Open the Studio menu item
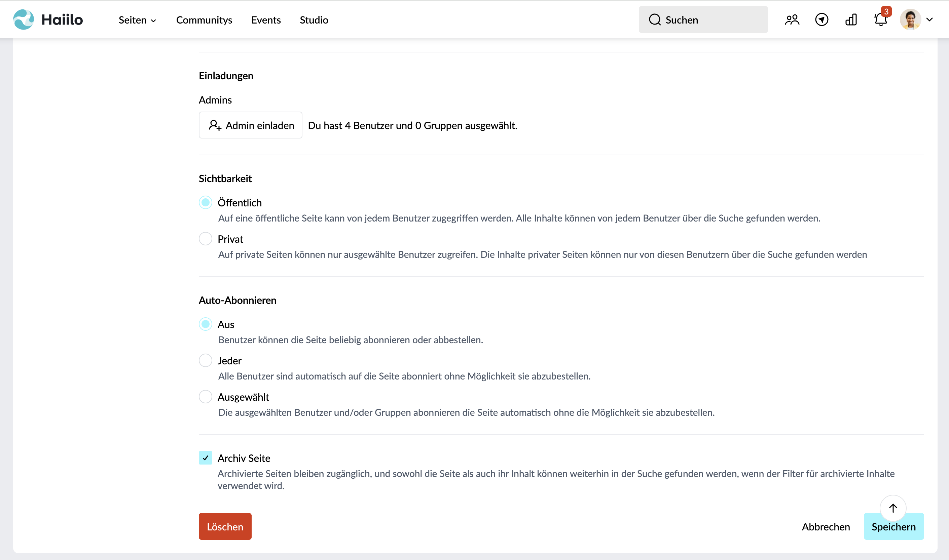949x560 pixels. click(314, 20)
